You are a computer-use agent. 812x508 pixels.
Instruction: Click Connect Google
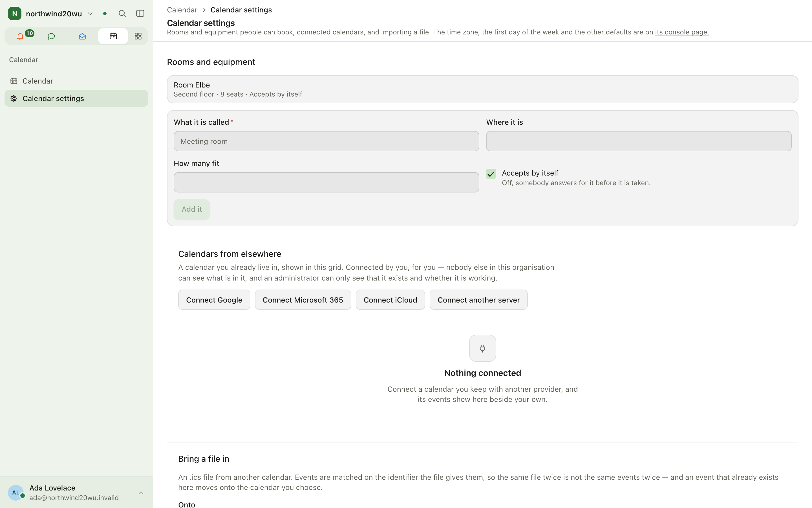coord(214,300)
